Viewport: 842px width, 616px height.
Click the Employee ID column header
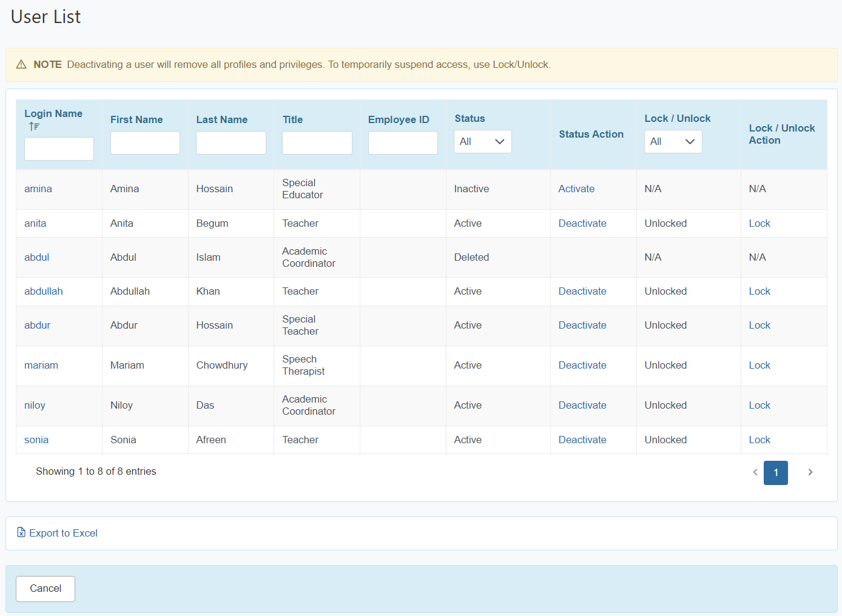point(399,119)
